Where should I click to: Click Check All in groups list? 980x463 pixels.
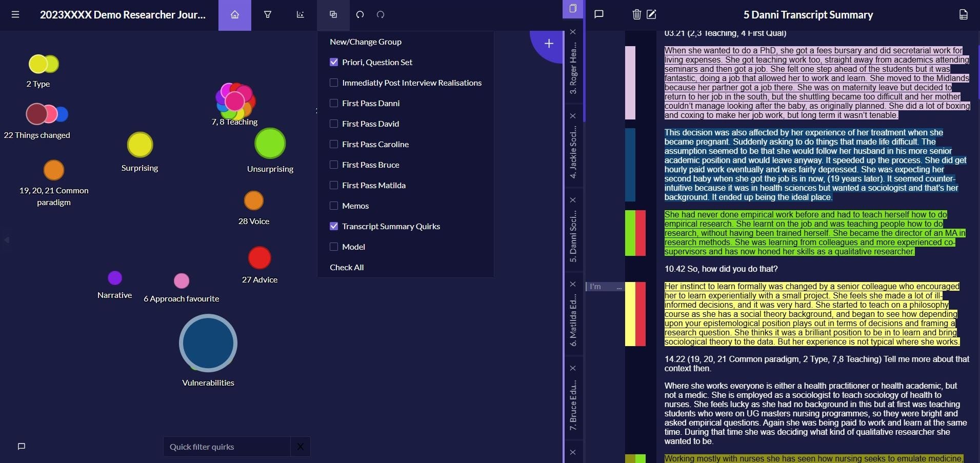347,268
